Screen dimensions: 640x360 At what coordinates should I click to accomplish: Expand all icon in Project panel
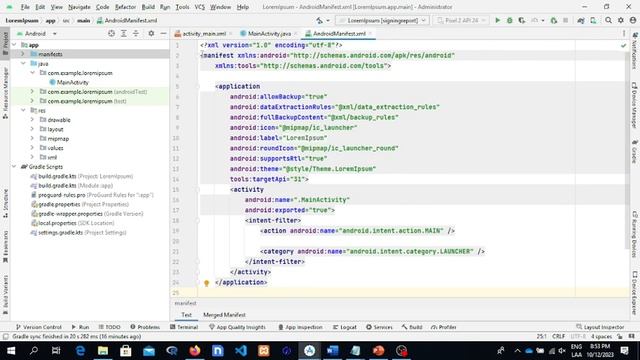click(124, 33)
